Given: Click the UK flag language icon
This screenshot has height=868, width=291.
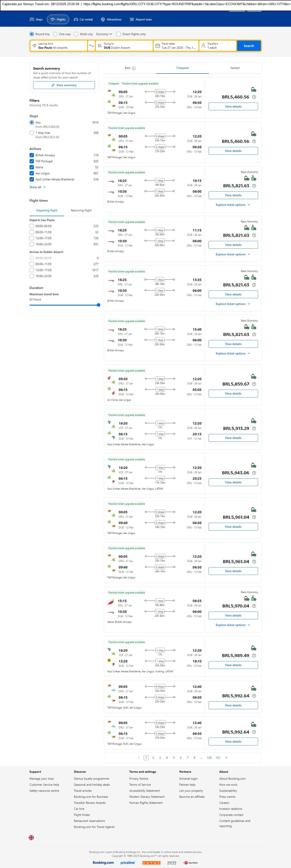Looking at the screenshot, I should pyautogui.click(x=31, y=837).
